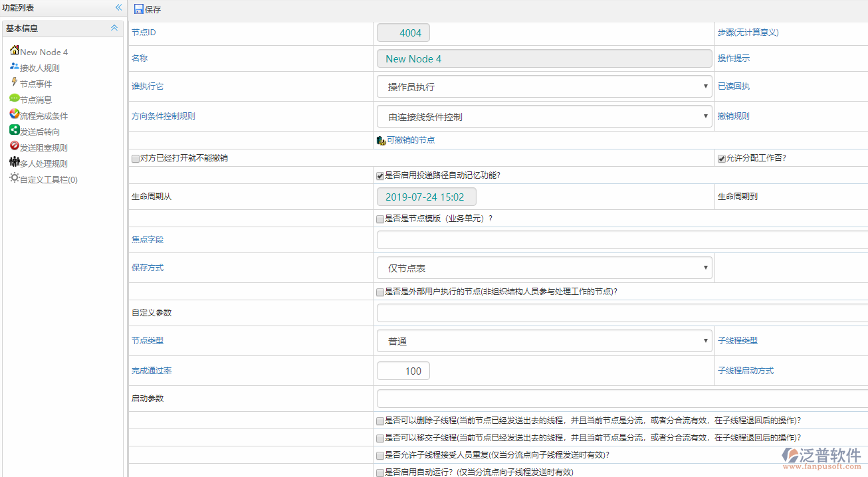Open 多人处理规则 in the sidebar
This screenshot has width=868, height=477.
[43, 163]
